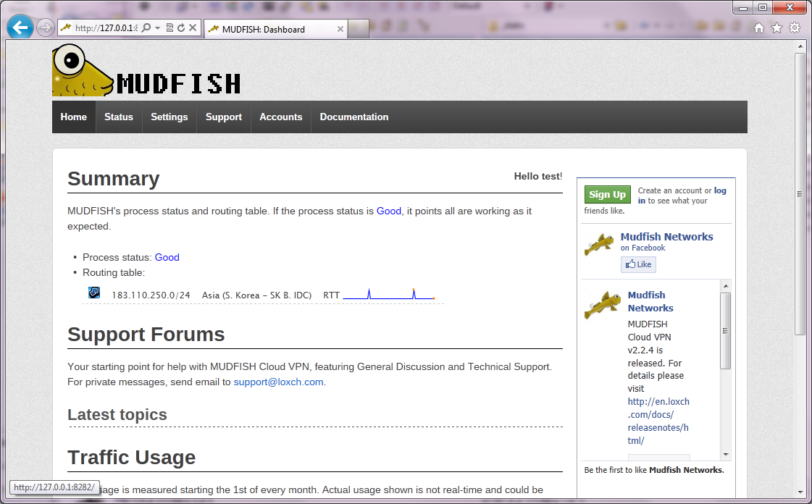Image resolution: width=812 pixels, height=504 pixels.
Task: Open the Home navigation item
Action: pos(74,117)
